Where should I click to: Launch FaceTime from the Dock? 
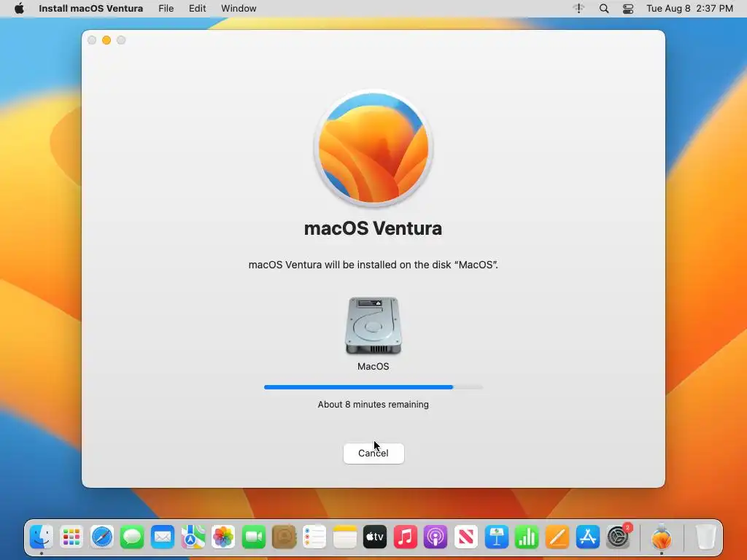click(253, 537)
